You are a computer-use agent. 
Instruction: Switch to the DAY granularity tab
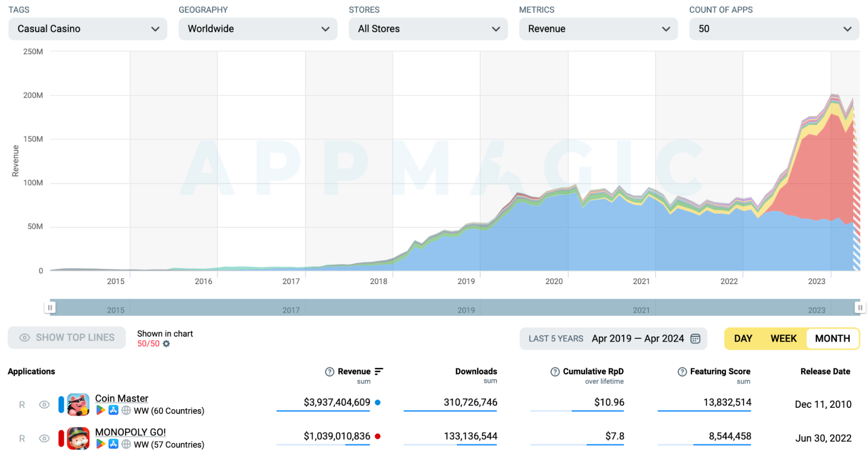[743, 338]
